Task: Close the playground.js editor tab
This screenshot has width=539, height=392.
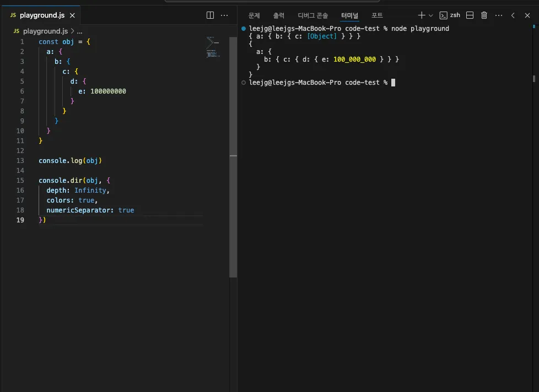Action: [72, 15]
